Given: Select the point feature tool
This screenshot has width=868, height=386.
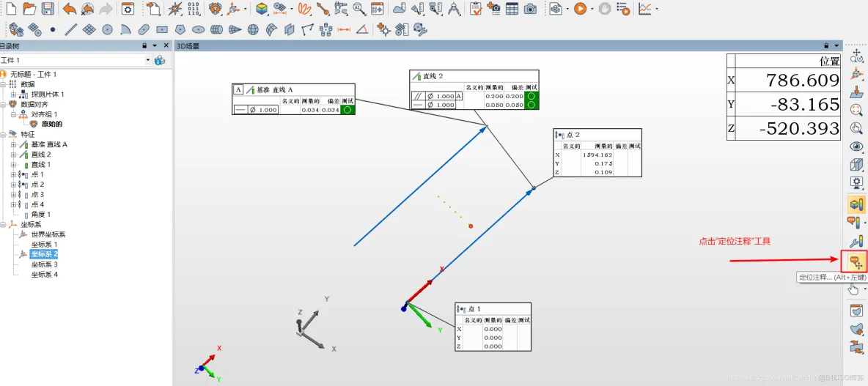Looking at the screenshot, I should pyautogui.click(x=53, y=29).
